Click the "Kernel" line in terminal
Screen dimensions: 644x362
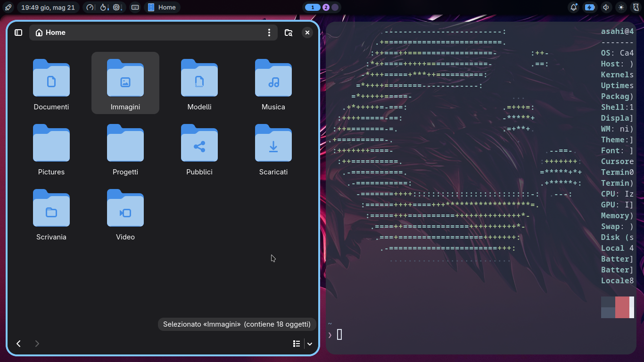[x=618, y=74]
